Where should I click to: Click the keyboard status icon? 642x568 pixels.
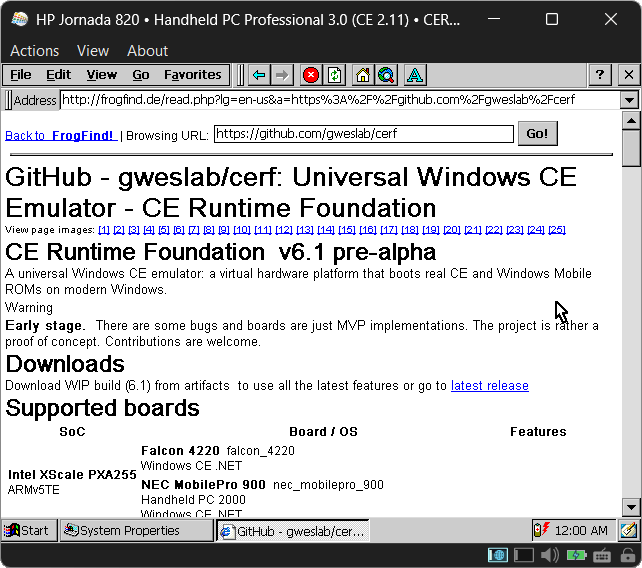click(602, 556)
